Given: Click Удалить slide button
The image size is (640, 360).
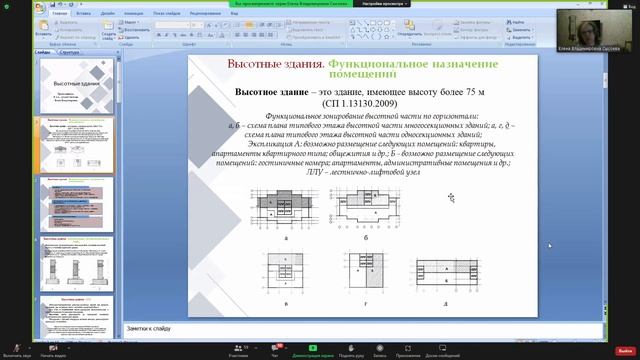Looking at the screenshot, I should point(129,37).
